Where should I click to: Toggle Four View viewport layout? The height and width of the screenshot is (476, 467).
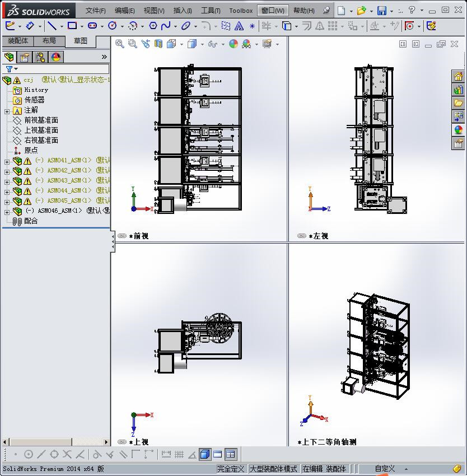(x=231, y=454)
